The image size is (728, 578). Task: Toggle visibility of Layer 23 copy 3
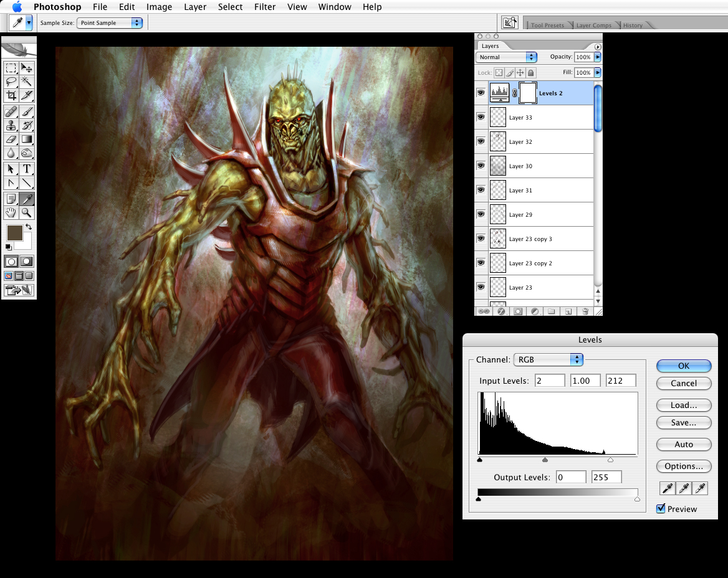click(481, 239)
